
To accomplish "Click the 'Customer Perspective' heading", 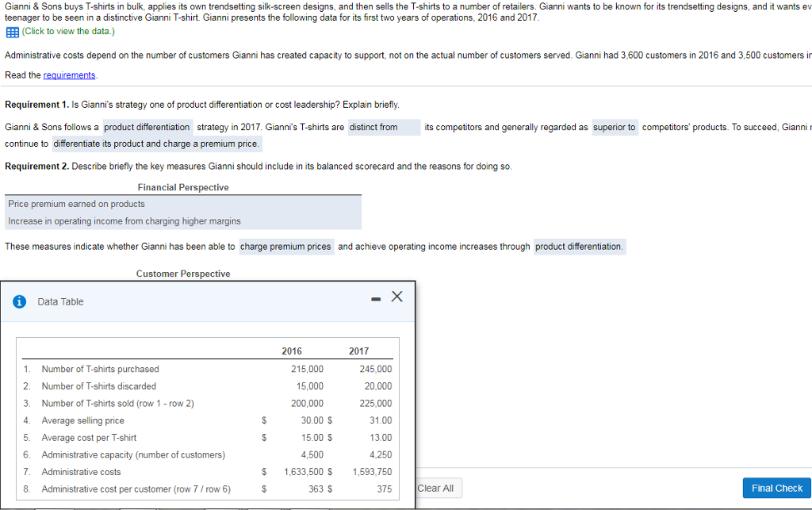I will click(183, 274).
